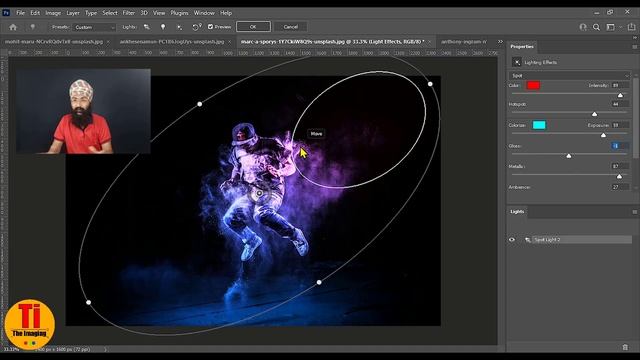Viewport: 640px width, 360px height.
Task: Click the light center Move handle
Action: (x=259, y=193)
